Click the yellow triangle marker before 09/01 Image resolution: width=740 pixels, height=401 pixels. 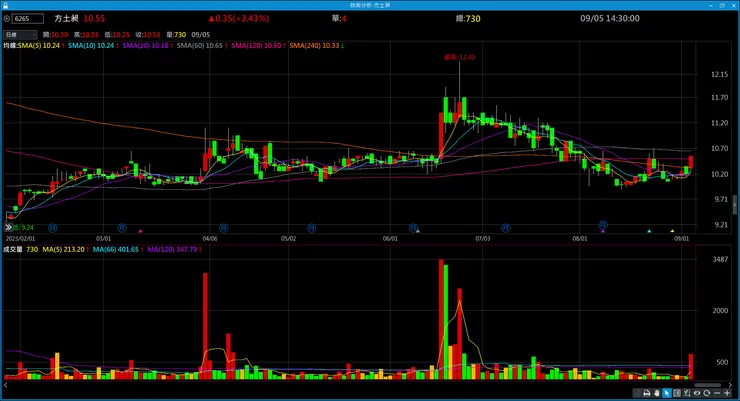click(672, 231)
